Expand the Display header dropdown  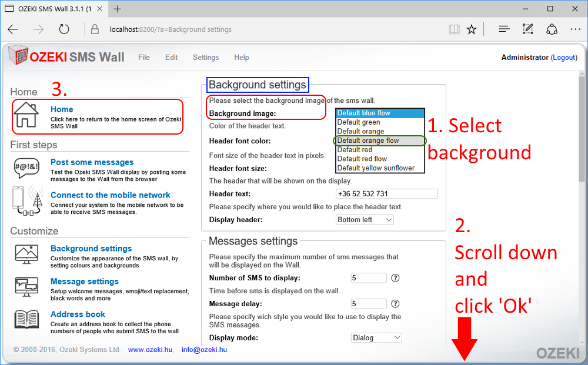(365, 220)
